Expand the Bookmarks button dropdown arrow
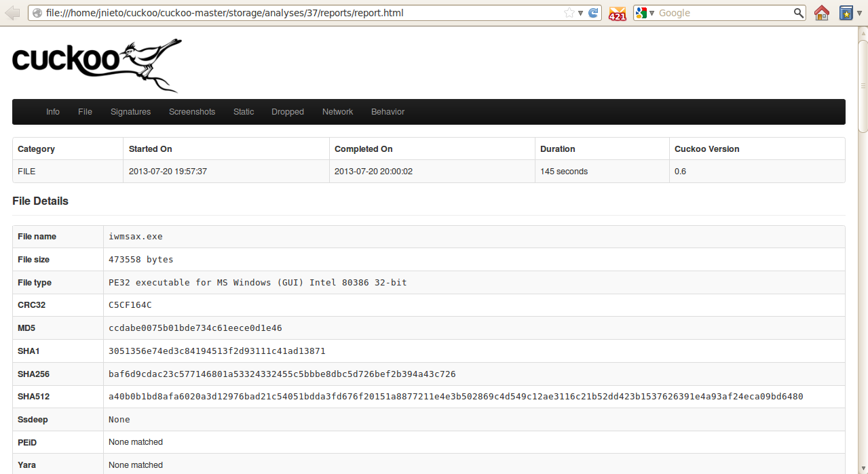 click(858, 12)
